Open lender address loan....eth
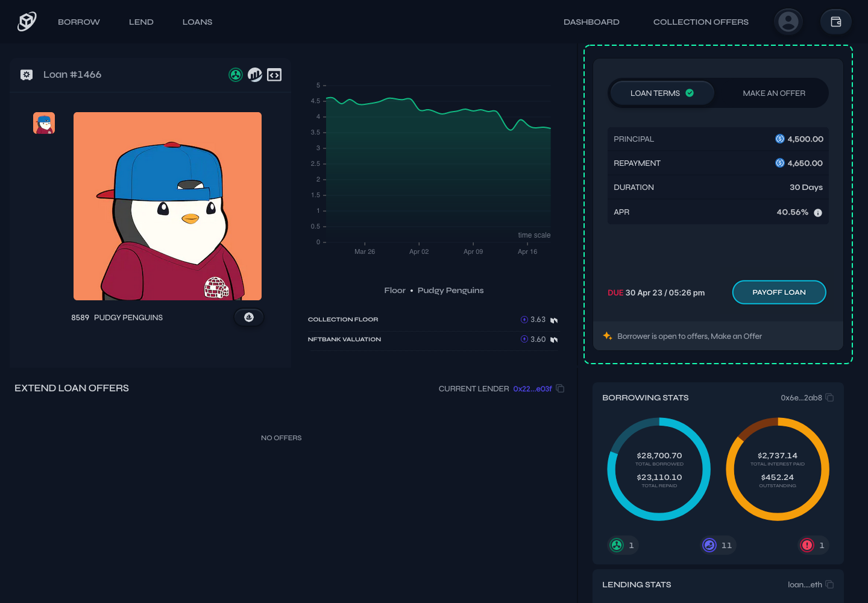This screenshot has height=603, width=868. [x=805, y=584]
